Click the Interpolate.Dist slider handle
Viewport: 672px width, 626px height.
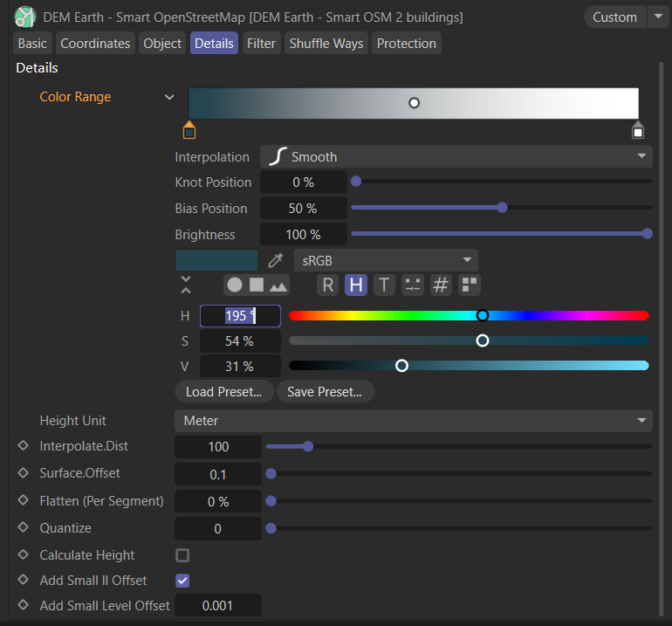[x=308, y=446]
